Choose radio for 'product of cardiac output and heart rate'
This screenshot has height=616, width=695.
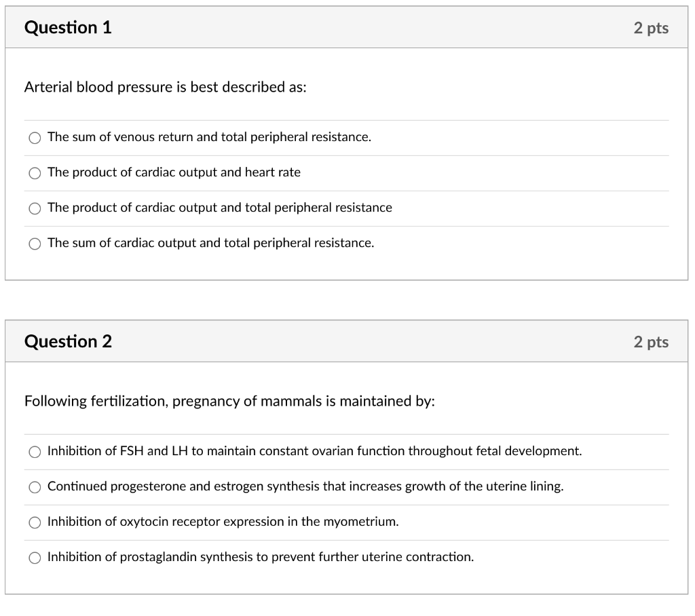point(35,173)
